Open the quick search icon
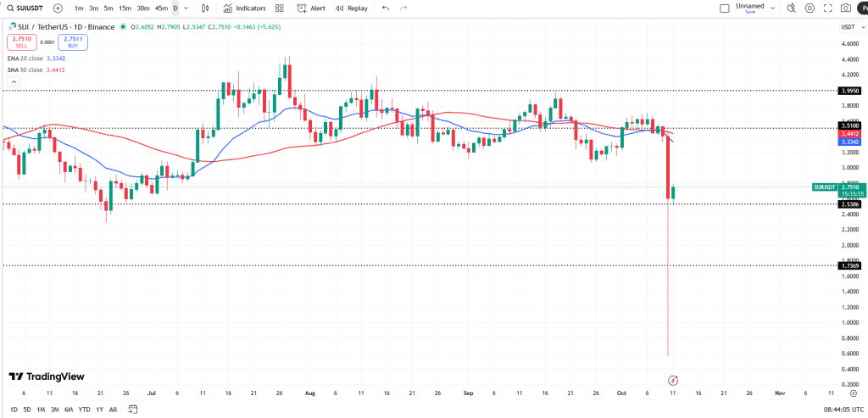This screenshot has height=418, width=868. pos(791,8)
